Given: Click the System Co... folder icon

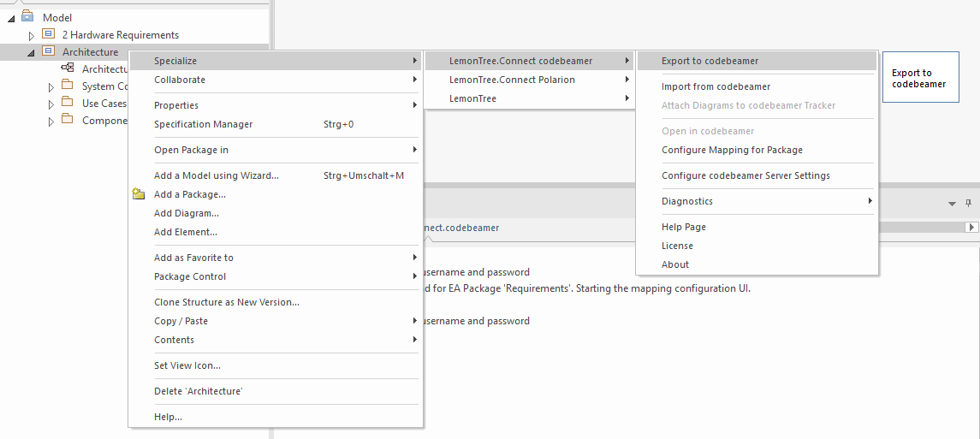Looking at the screenshot, I should (x=68, y=85).
